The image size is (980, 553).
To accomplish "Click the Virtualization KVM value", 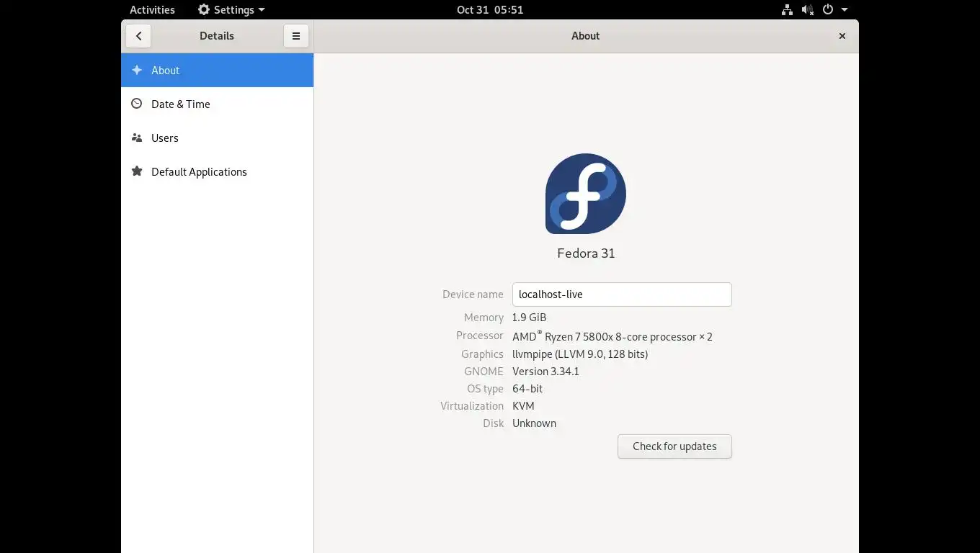I will point(523,406).
